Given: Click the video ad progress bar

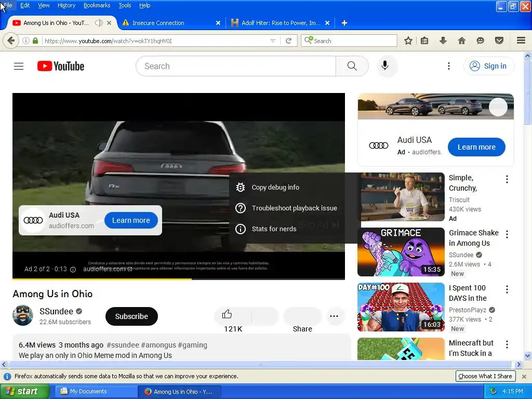Looking at the screenshot, I should coord(179,279).
